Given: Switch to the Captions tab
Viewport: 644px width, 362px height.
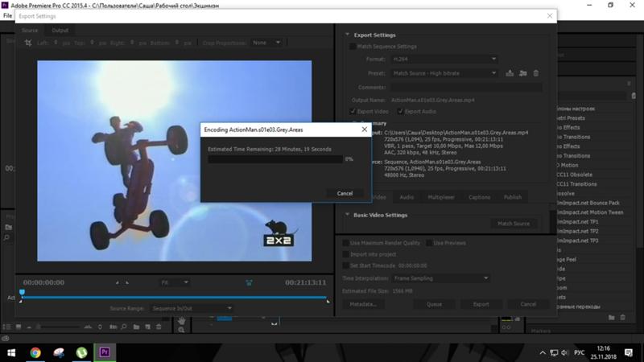Looking at the screenshot, I should coord(479,197).
